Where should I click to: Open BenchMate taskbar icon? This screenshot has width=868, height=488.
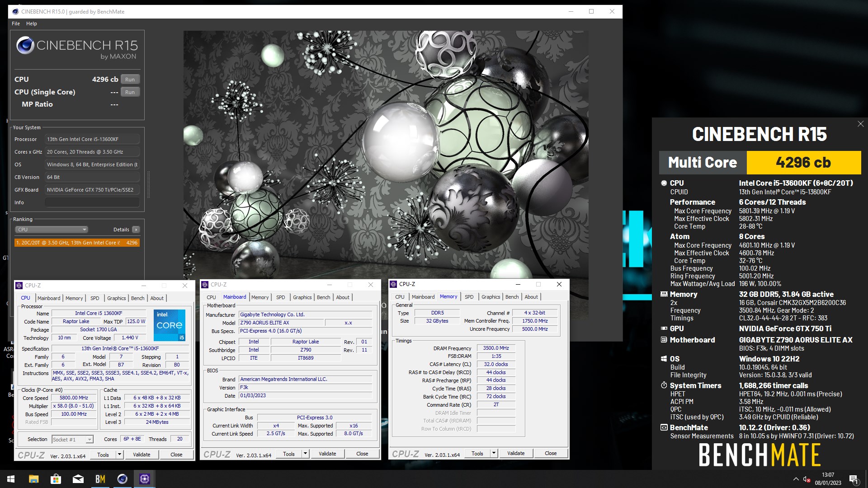[100, 479]
